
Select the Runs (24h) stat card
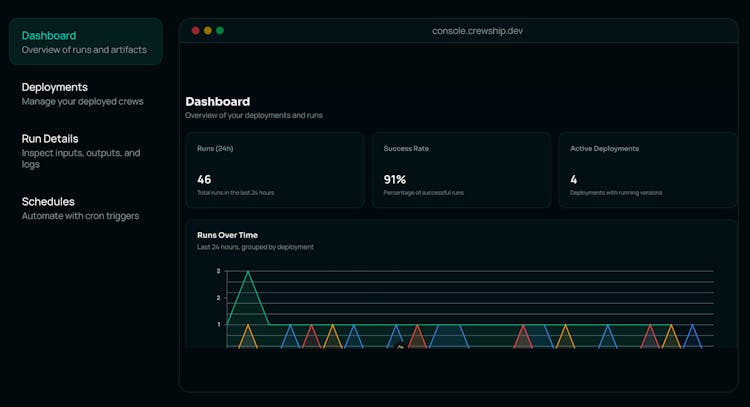[x=275, y=170]
